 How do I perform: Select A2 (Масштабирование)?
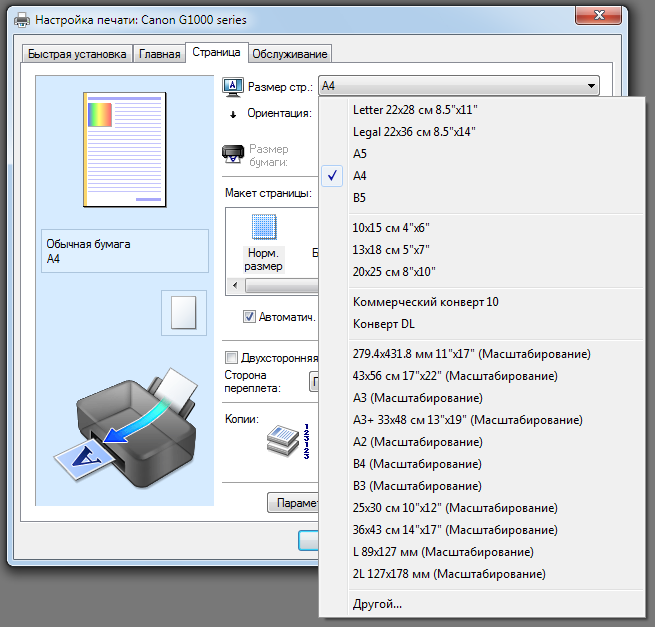[x=482, y=442]
